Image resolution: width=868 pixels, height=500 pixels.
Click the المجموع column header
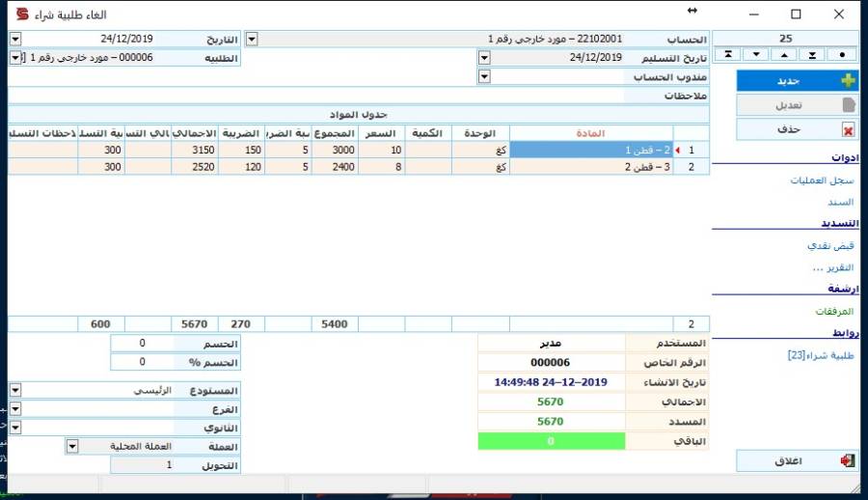tap(335, 133)
